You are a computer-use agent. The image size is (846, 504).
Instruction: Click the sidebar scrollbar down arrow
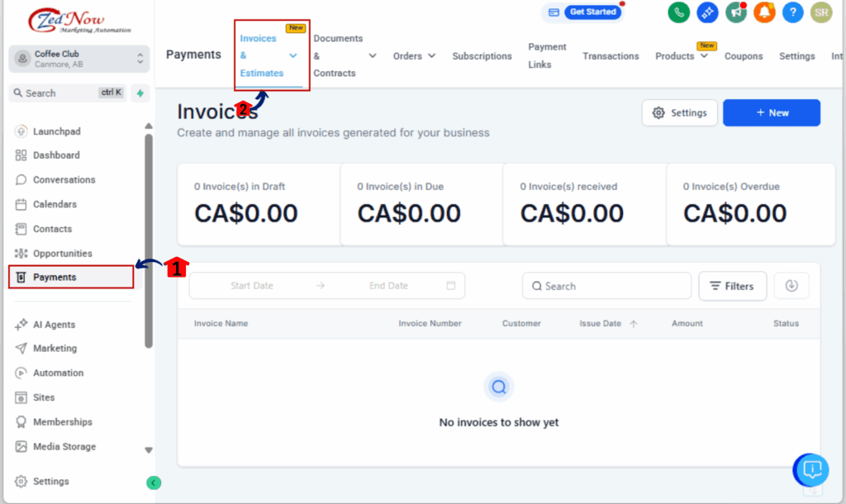pos(149,450)
